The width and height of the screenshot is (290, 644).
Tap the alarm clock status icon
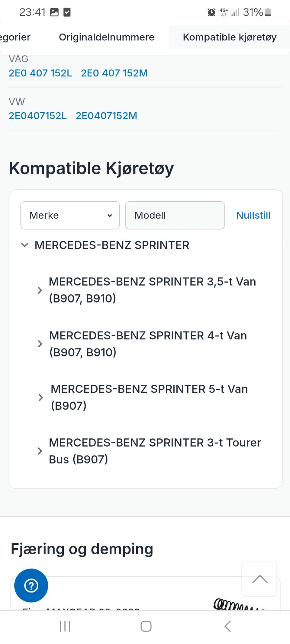[x=211, y=12]
